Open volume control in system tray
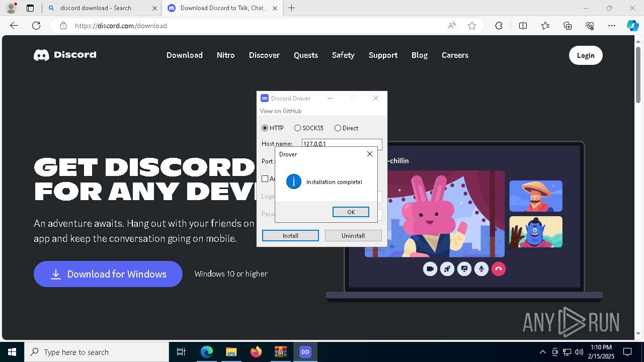644x362 pixels. [x=579, y=352]
